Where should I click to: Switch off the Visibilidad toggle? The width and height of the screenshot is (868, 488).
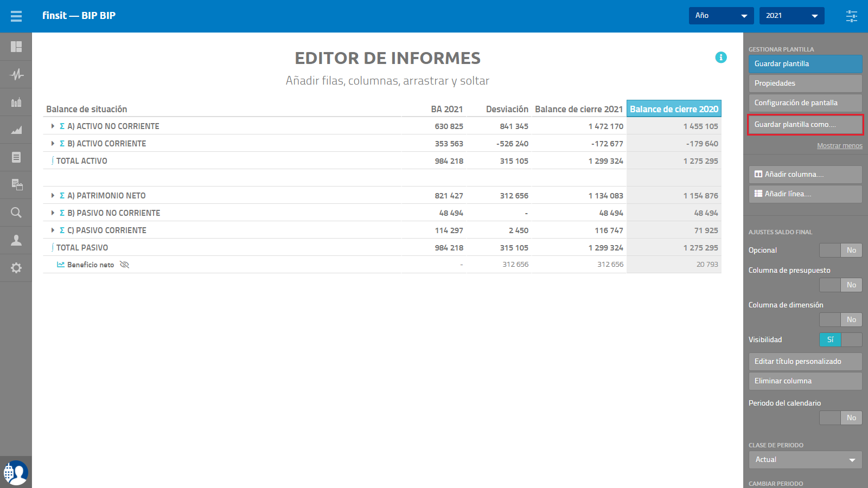(840, 339)
